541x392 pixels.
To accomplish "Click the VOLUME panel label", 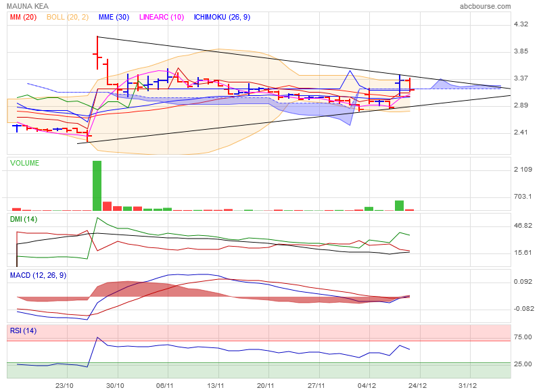I will pos(24,163).
